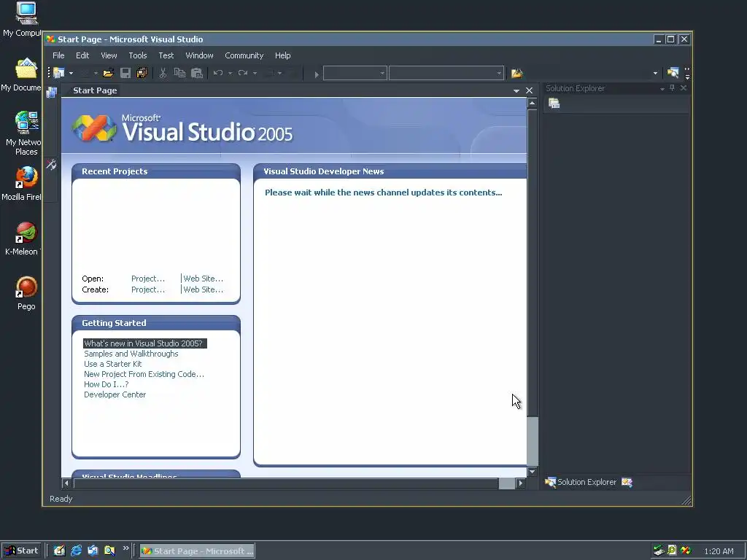747x560 pixels.
Task: Select the Pego desktop shortcut icon
Action: point(26,293)
